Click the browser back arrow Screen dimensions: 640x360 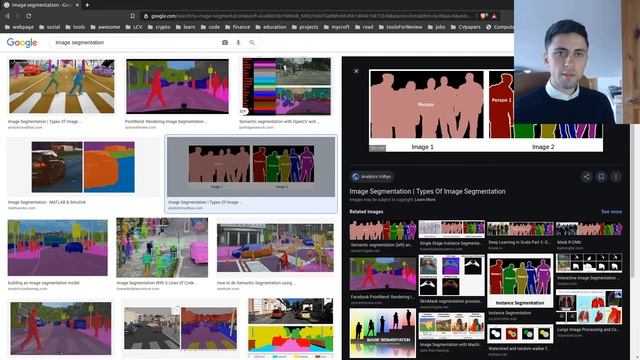click(7, 16)
